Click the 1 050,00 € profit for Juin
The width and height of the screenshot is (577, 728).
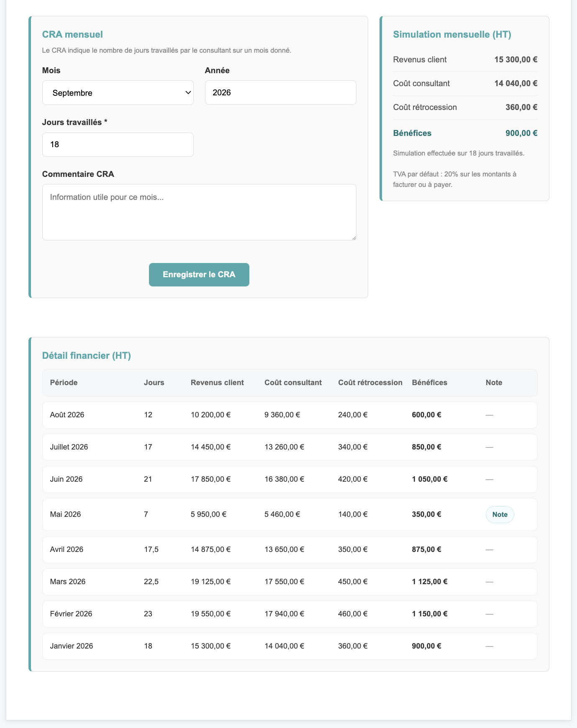click(x=430, y=479)
